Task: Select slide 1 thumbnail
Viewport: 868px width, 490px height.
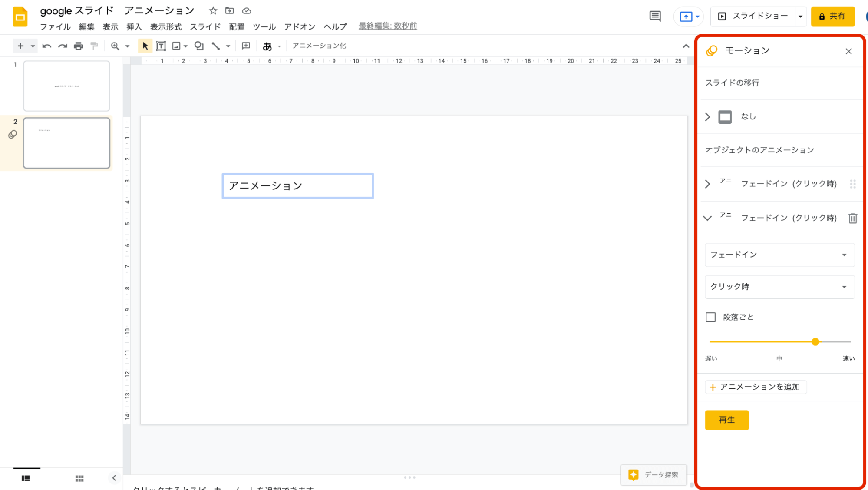Action: (66, 86)
